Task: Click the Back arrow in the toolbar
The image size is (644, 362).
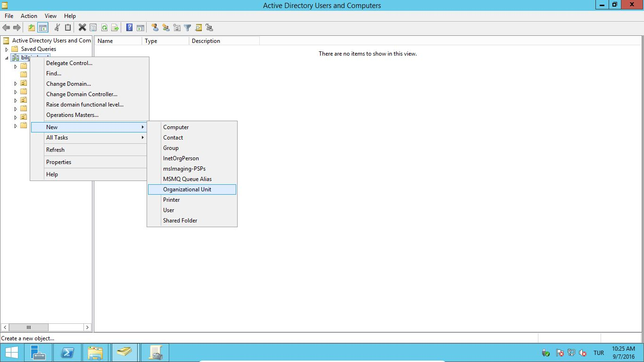Action: (6, 28)
